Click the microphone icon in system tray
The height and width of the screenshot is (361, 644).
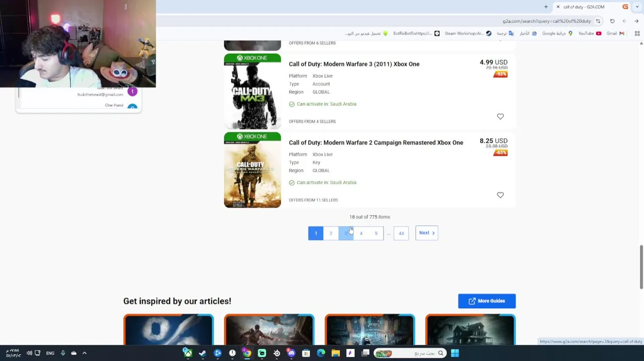63,353
